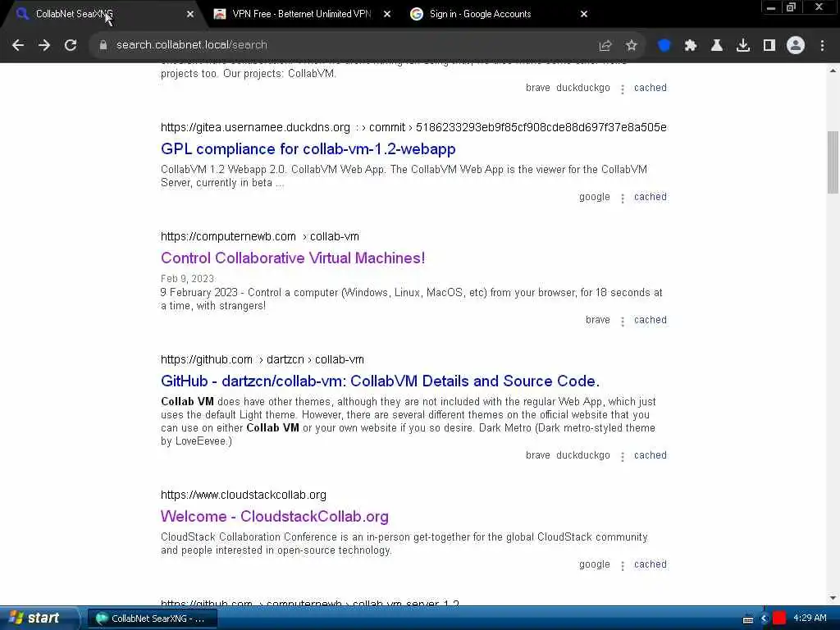840x630 pixels.
Task: Share this page icon in address bar
Action: click(x=605, y=46)
